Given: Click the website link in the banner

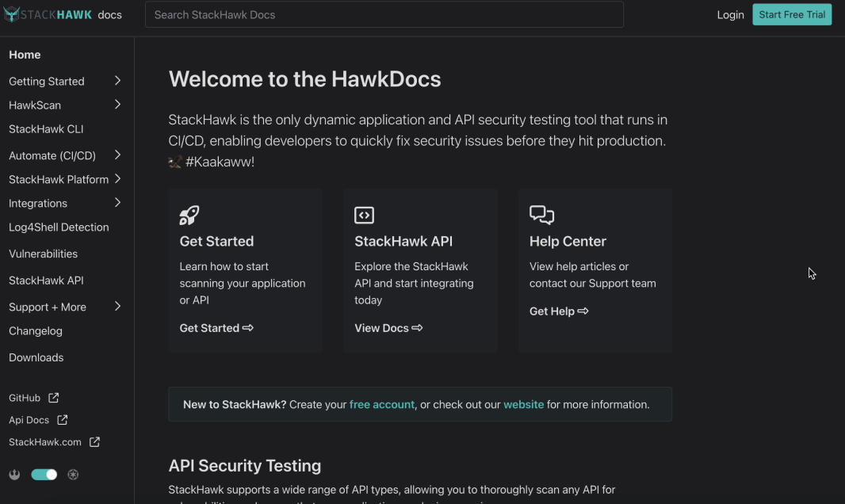Looking at the screenshot, I should coord(523,404).
